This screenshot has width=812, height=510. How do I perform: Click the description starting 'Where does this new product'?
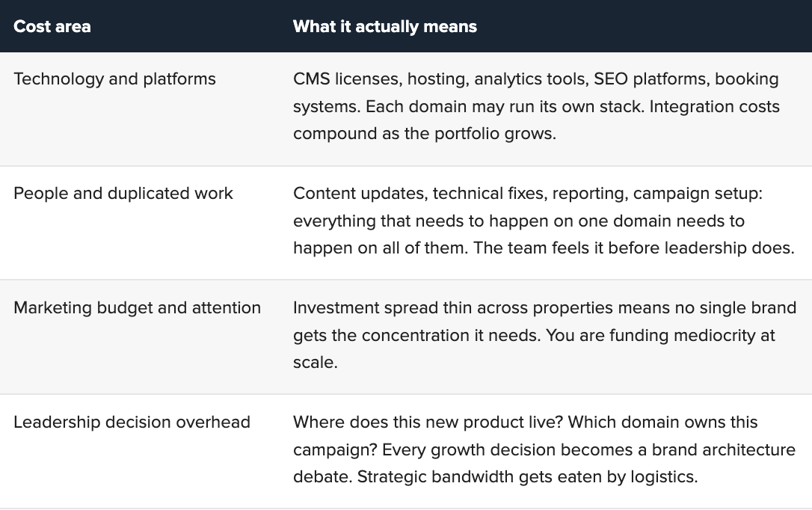tap(544, 449)
